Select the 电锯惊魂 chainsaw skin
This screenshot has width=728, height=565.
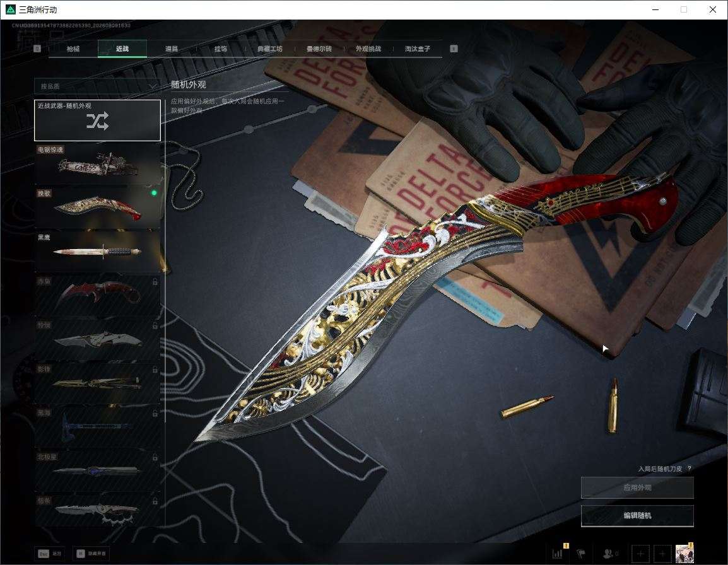coord(98,165)
